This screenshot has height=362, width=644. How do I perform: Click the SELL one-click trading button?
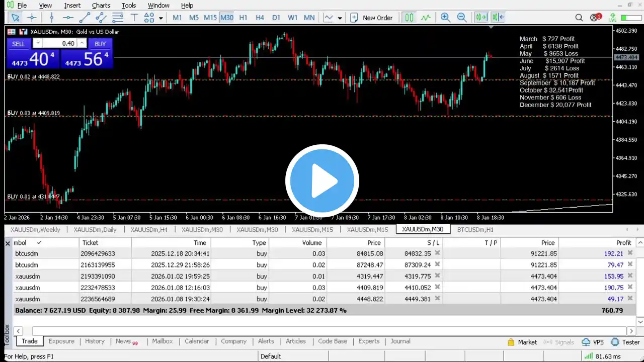(x=19, y=44)
